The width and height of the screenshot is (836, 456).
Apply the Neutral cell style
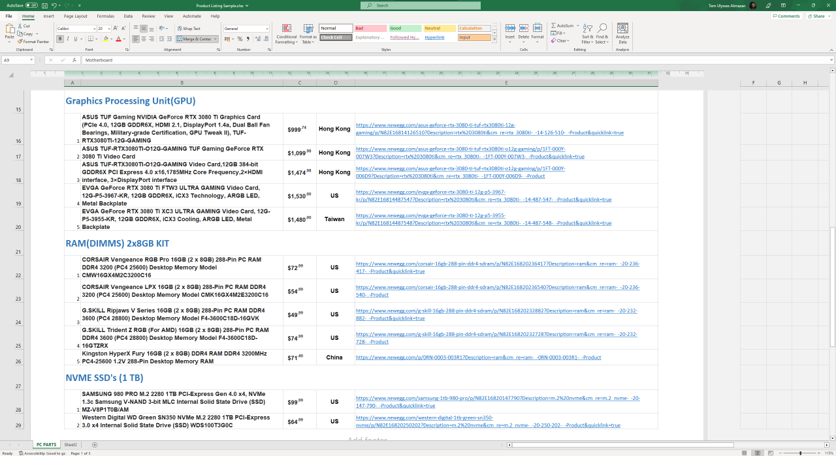click(439, 28)
